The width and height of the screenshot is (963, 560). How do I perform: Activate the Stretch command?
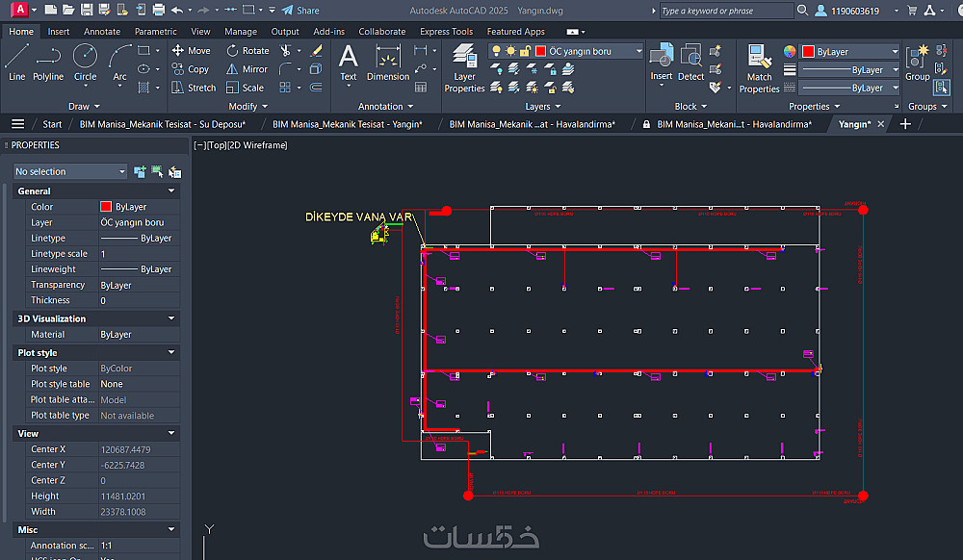pos(194,88)
